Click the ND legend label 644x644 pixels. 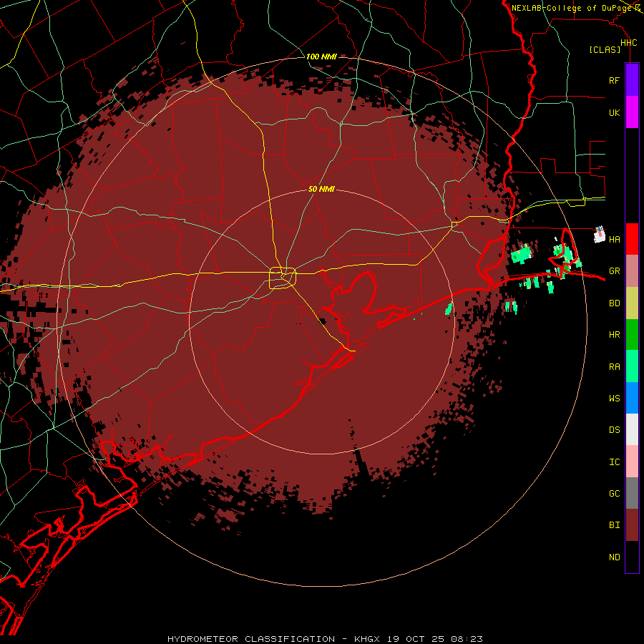click(x=614, y=557)
